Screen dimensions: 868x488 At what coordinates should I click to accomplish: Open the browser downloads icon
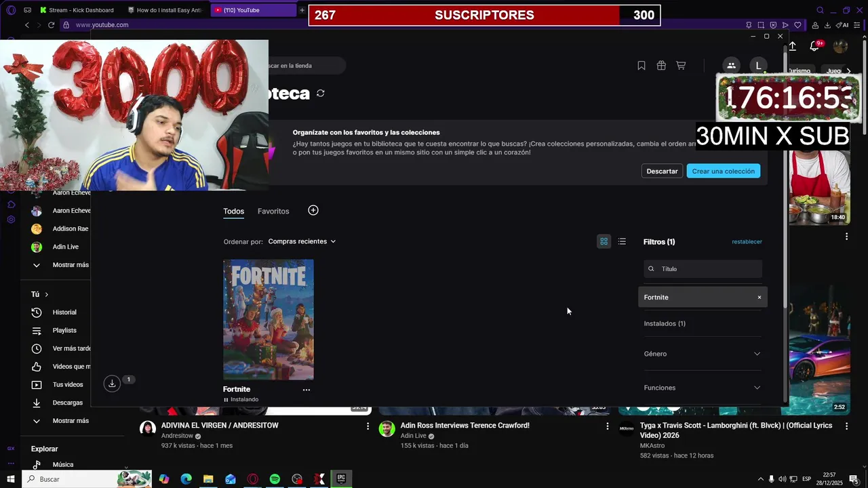click(x=827, y=25)
